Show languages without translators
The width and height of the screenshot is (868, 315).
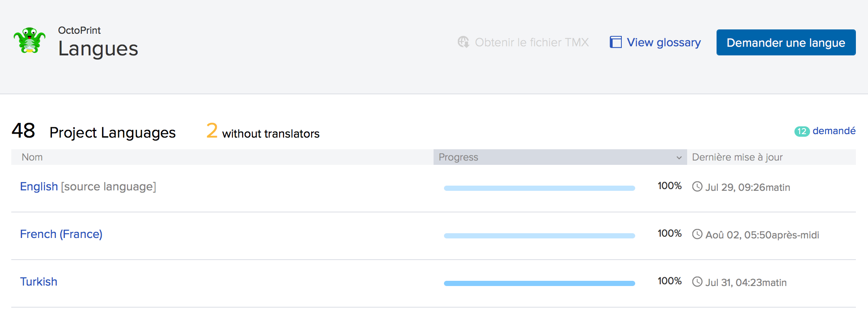click(x=263, y=131)
